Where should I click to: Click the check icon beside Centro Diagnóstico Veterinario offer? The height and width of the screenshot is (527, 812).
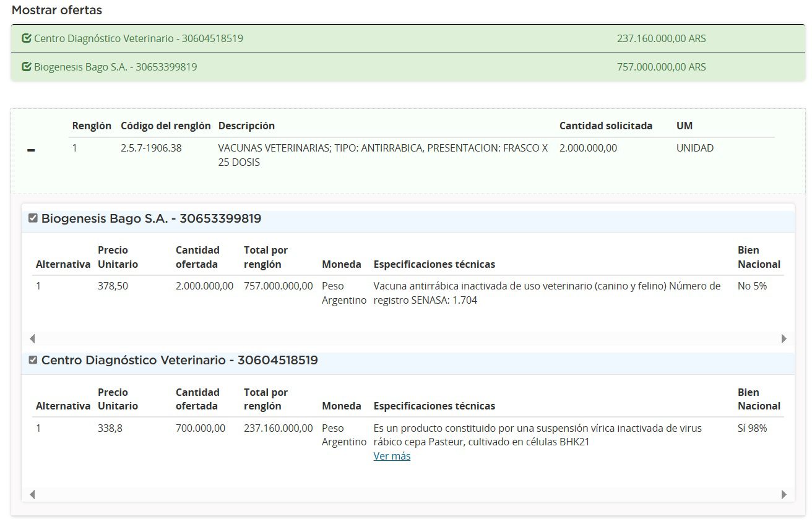pyautogui.click(x=26, y=38)
